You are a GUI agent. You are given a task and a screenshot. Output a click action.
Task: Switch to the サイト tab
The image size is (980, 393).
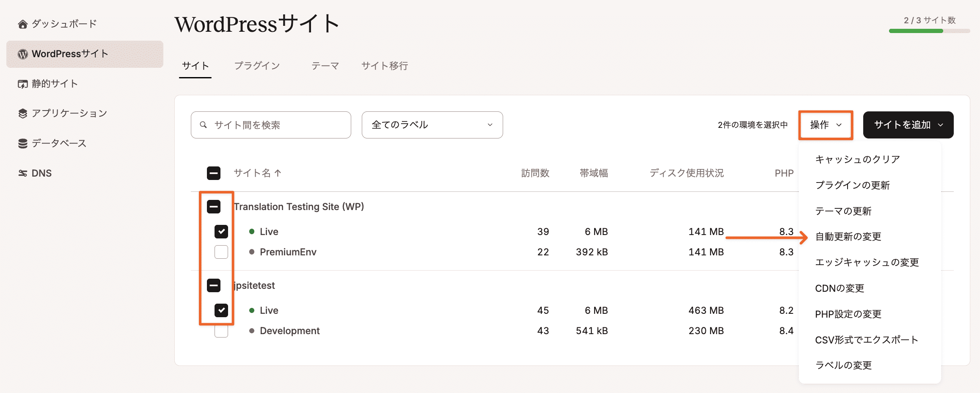(195, 66)
